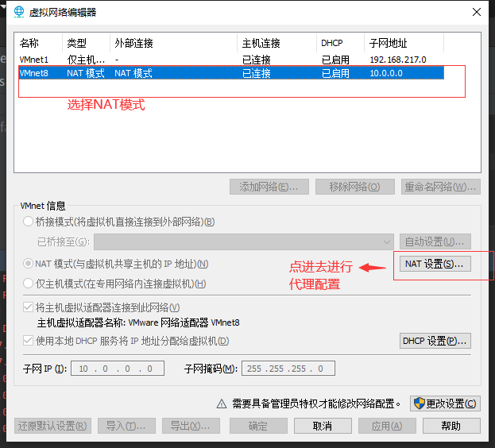Image resolution: width=495 pixels, height=448 pixels.
Task: Click the 应用(A) button
Action: coord(387,426)
